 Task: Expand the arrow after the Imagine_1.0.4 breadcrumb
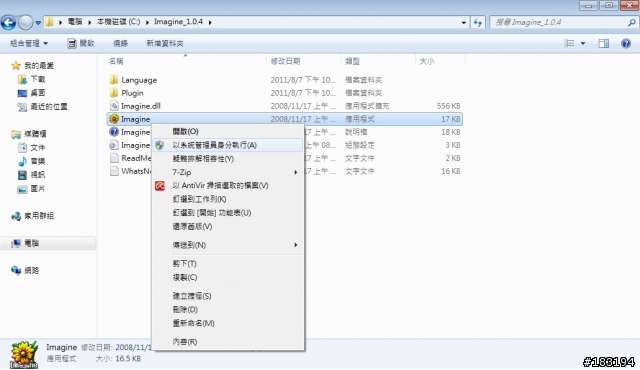(210, 22)
